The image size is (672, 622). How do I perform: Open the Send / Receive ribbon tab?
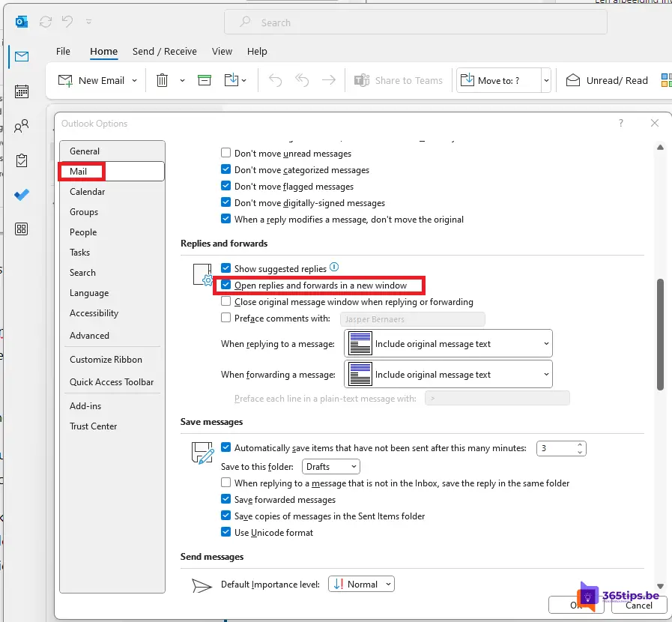coord(164,52)
